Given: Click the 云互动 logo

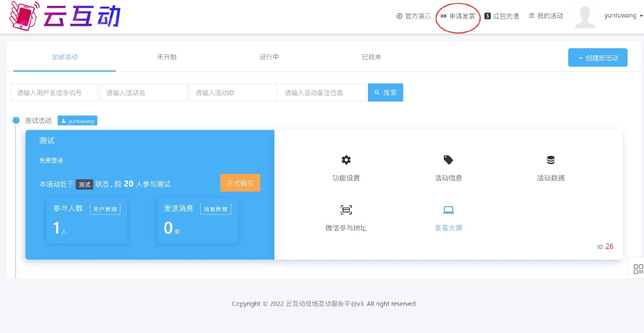Looking at the screenshot, I should [65, 16].
